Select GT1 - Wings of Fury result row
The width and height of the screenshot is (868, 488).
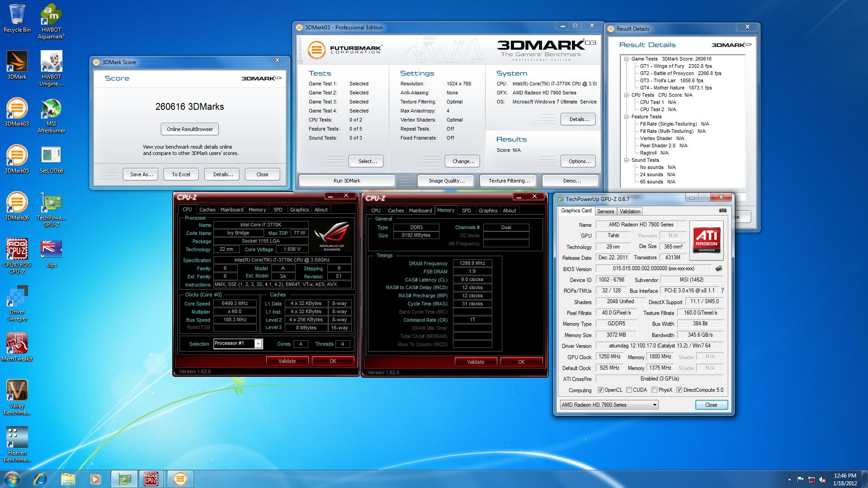[676, 66]
